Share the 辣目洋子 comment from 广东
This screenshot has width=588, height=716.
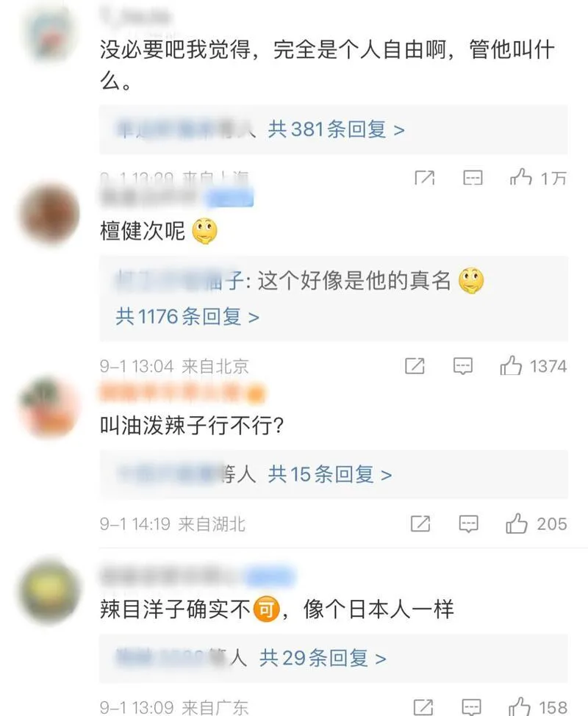tap(423, 707)
